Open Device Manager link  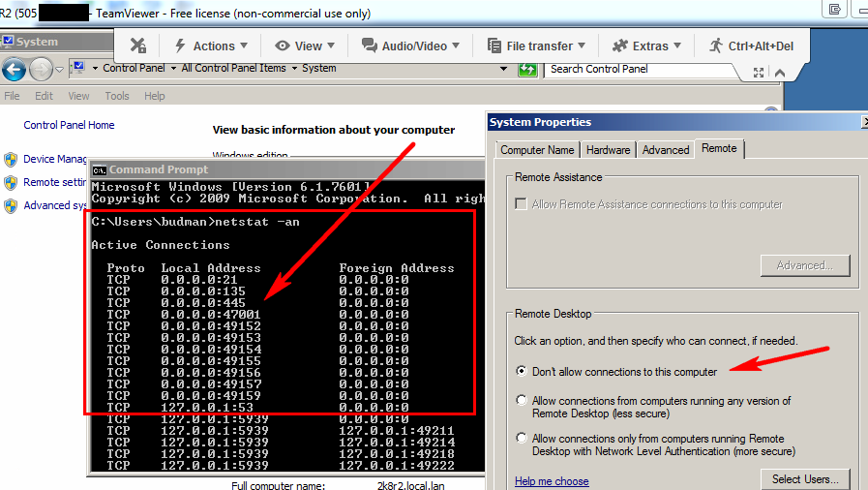[x=55, y=159]
